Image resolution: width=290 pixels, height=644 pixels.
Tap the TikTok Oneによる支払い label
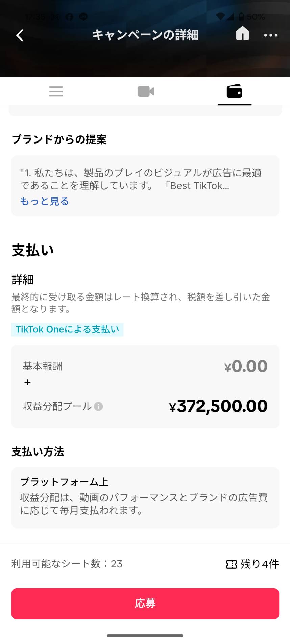click(x=67, y=329)
